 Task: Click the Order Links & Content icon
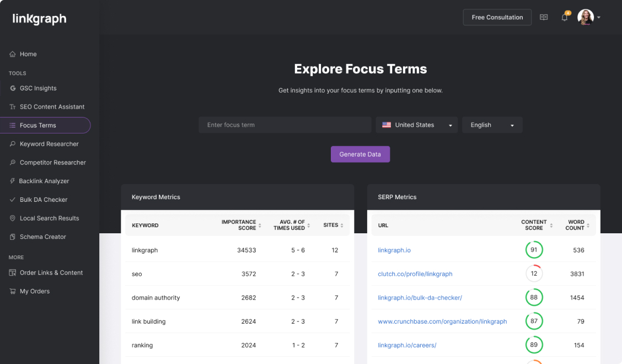[x=12, y=272]
